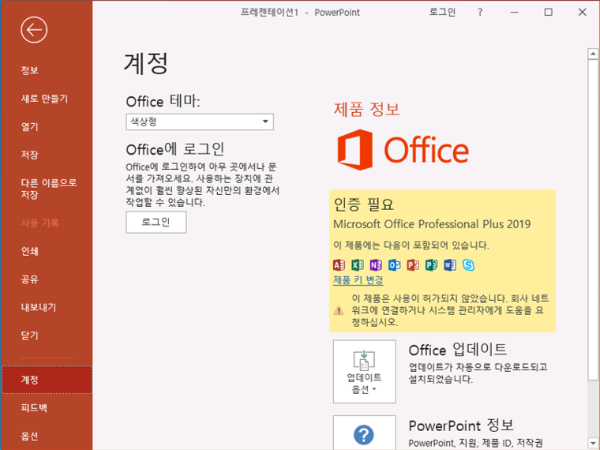Image resolution: width=600 pixels, height=450 pixels.
Task: Choose 닫기 from the sidebar
Action: (29, 336)
